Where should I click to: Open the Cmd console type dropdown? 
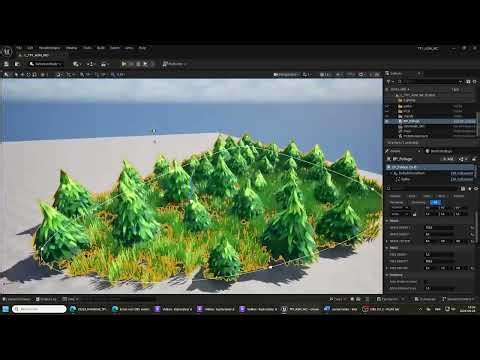tap(70, 299)
